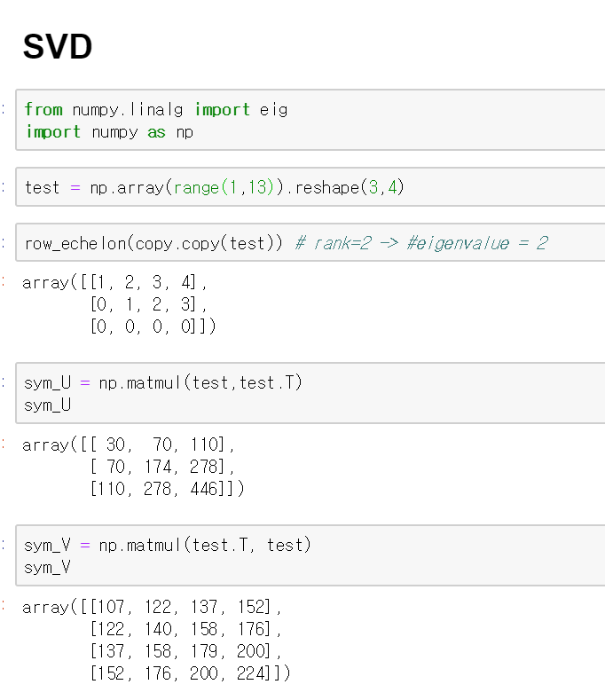Click the SVD heading
The width and height of the screenshot is (605, 700).
point(58,47)
